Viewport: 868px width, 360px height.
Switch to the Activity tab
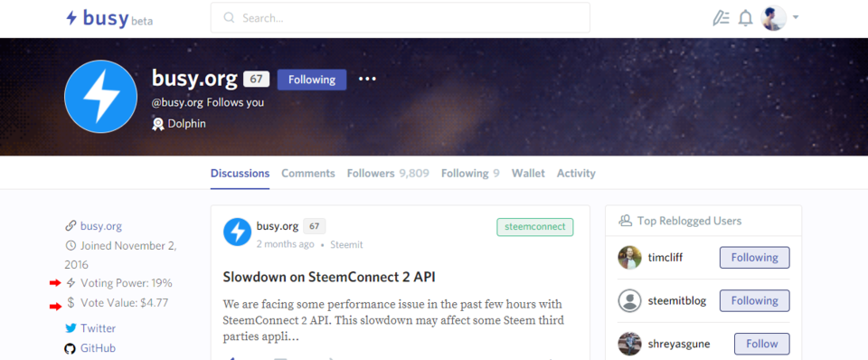pos(576,174)
